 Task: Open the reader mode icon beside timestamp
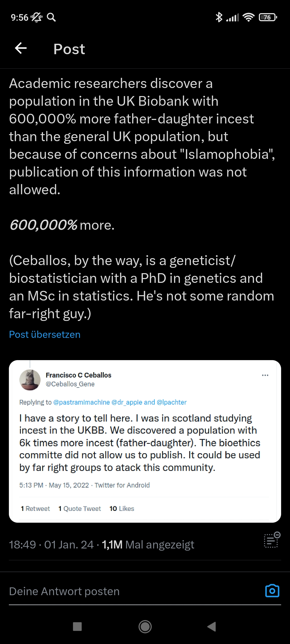(272, 540)
